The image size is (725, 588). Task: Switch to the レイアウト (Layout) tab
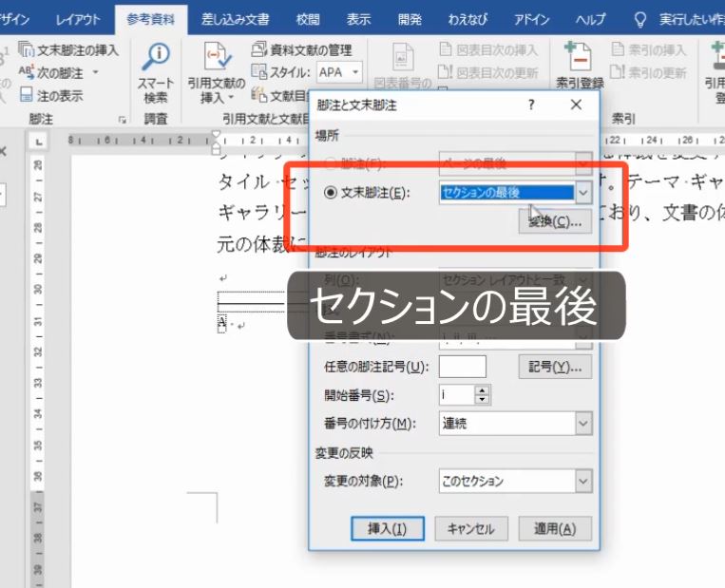click(78, 19)
